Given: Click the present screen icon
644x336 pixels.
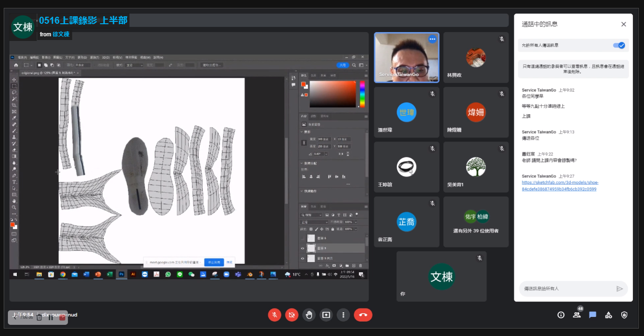Looking at the screenshot, I should click(x=326, y=315).
